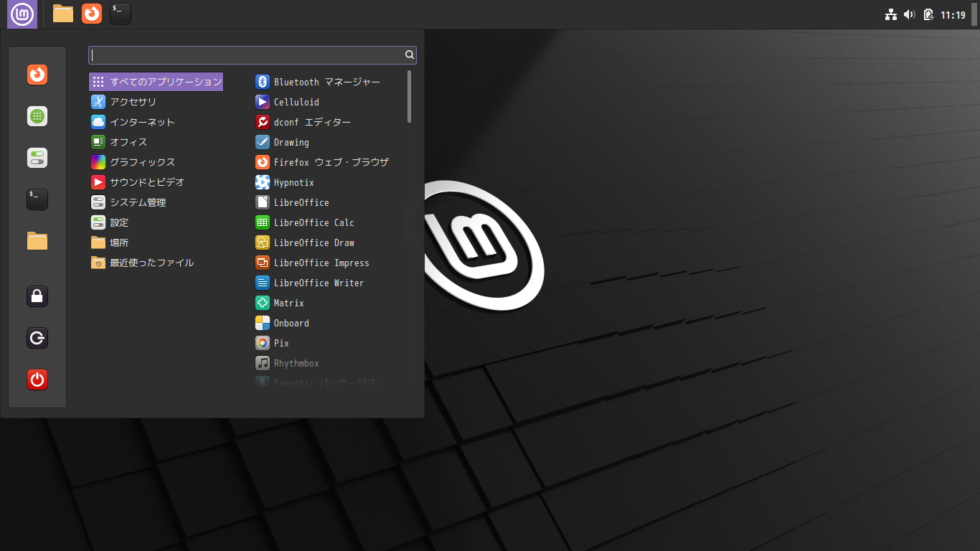Open the network status tray icon
Viewport: 980px width, 551px height.
pos(891,14)
